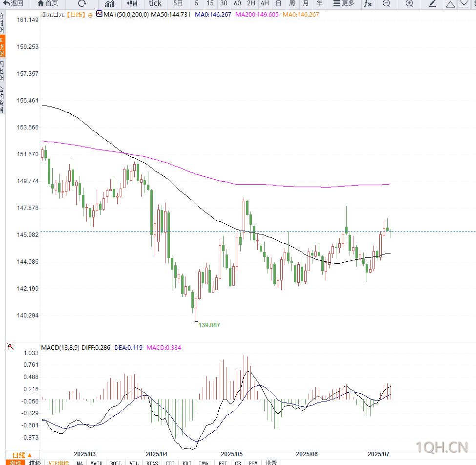
Task: Select the K线图 side tab
Action: point(2,46)
